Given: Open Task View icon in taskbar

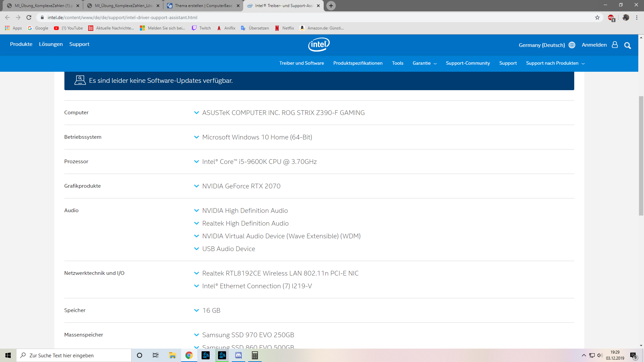Looking at the screenshot, I should [156, 355].
